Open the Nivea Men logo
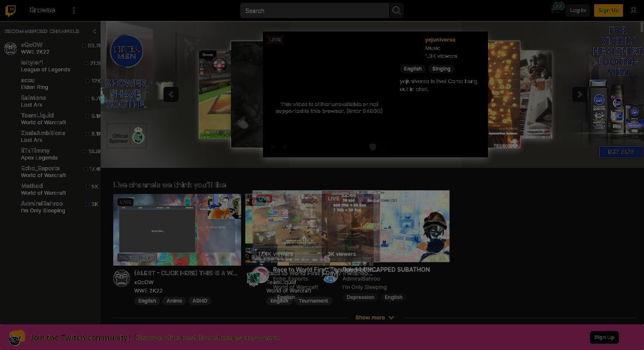 point(126,51)
